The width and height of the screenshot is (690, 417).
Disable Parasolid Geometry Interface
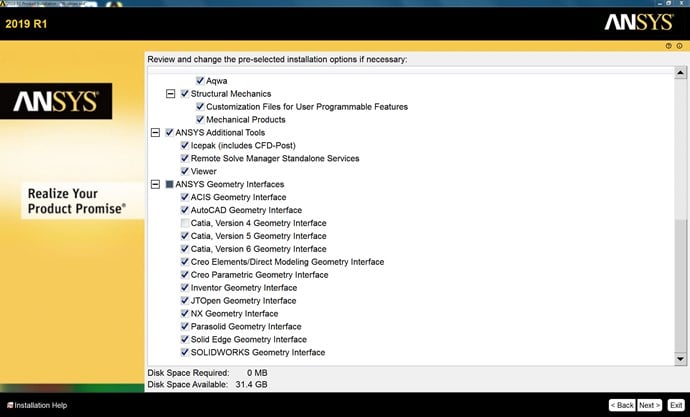pos(185,326)
